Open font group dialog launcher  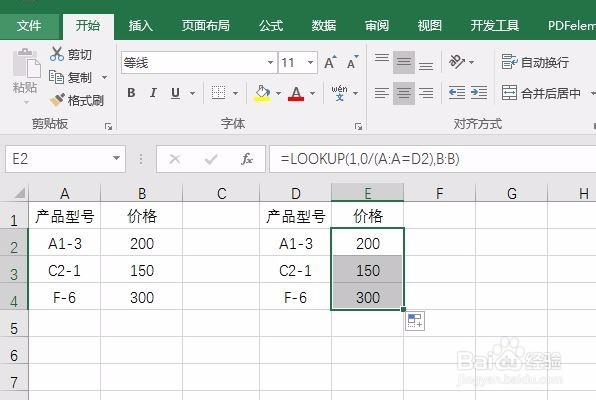pyautogui.click(x=358, y=126)
